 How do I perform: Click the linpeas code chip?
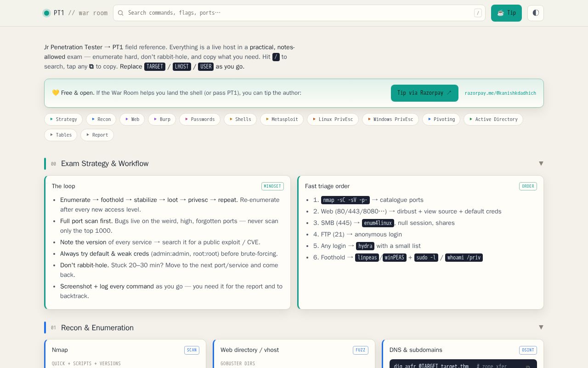point(367,258)
